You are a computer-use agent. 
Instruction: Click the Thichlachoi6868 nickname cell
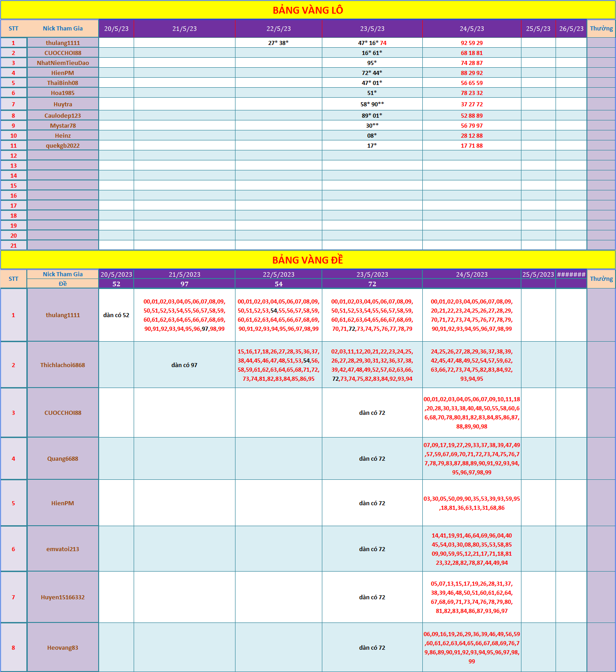tap(63, 365)
